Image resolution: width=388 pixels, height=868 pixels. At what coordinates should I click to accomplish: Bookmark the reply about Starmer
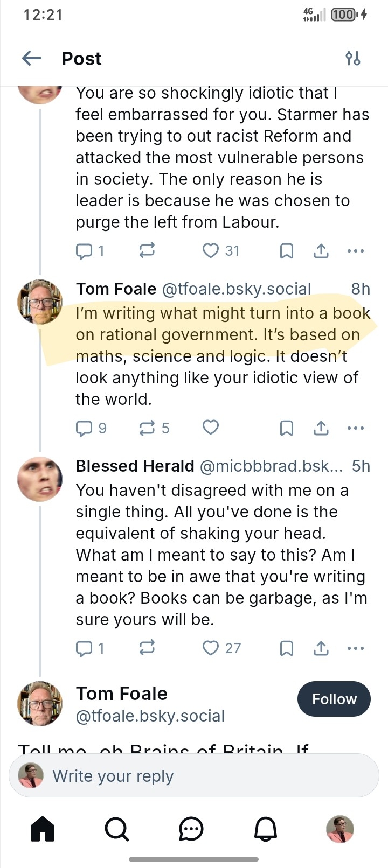click(287, 251)
